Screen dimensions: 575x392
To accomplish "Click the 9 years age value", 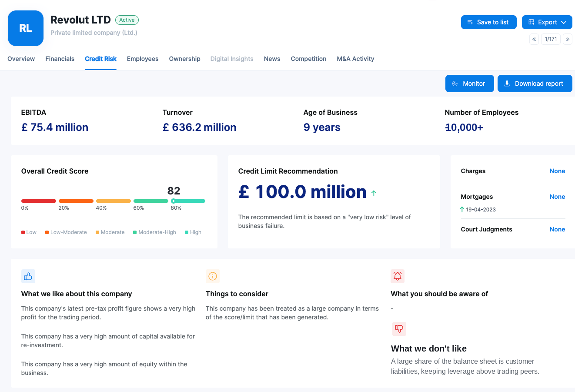I will click(322, 127).
